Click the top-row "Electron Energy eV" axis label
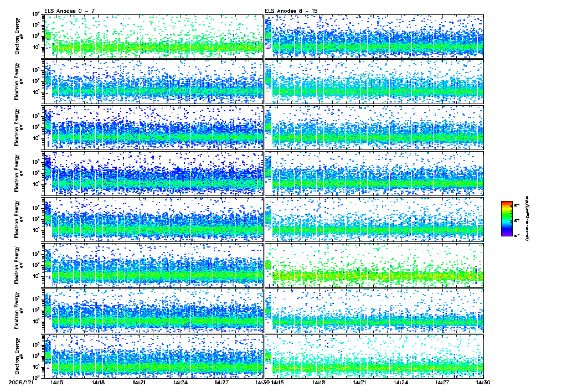 click(18, 36)
